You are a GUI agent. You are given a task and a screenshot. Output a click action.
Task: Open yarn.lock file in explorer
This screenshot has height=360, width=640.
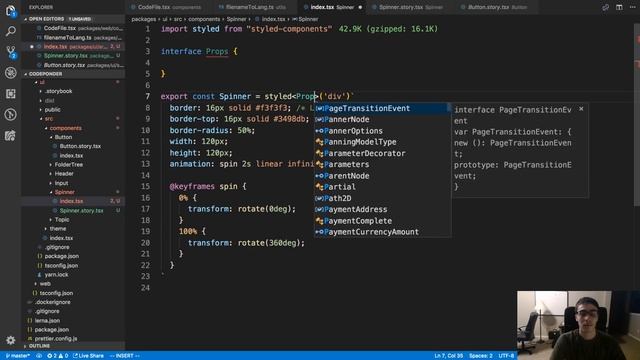click(x=73, y=275)
